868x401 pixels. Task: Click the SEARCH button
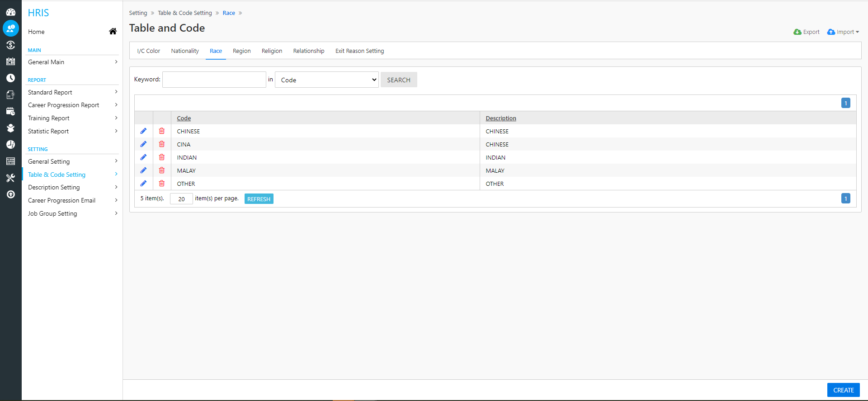click(x=399, y=80)
